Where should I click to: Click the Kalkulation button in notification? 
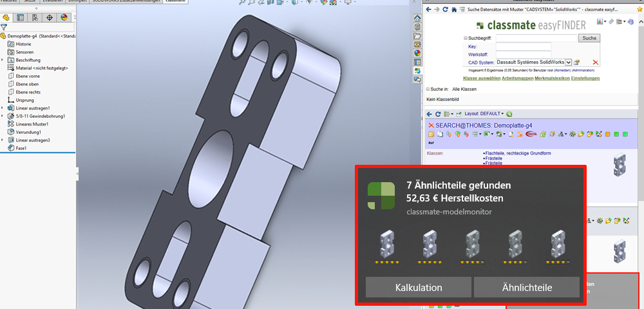[419, 287]
